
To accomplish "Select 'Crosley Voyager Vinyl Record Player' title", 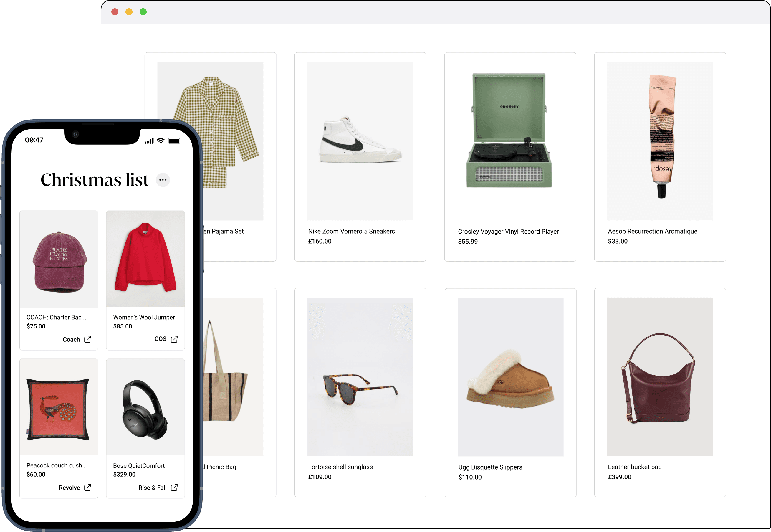I will (x=508, y=232).
